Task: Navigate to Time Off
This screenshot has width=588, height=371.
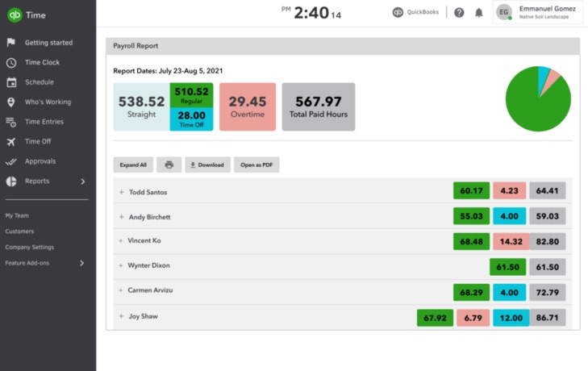Action: 38,141
